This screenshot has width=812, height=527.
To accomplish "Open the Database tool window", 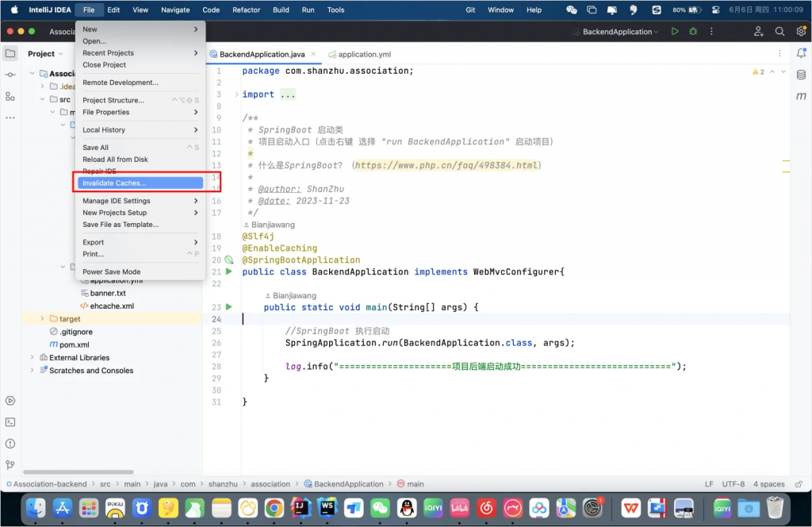I will click(x=801, y=74).
